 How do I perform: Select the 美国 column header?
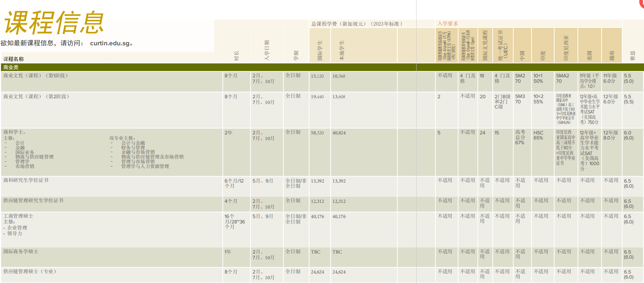point(589,56)
